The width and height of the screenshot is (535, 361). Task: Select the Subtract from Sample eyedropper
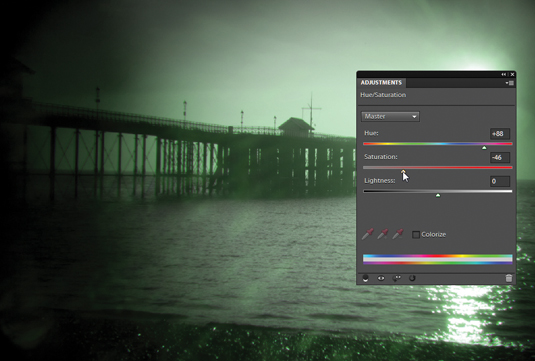click(397, 234)
